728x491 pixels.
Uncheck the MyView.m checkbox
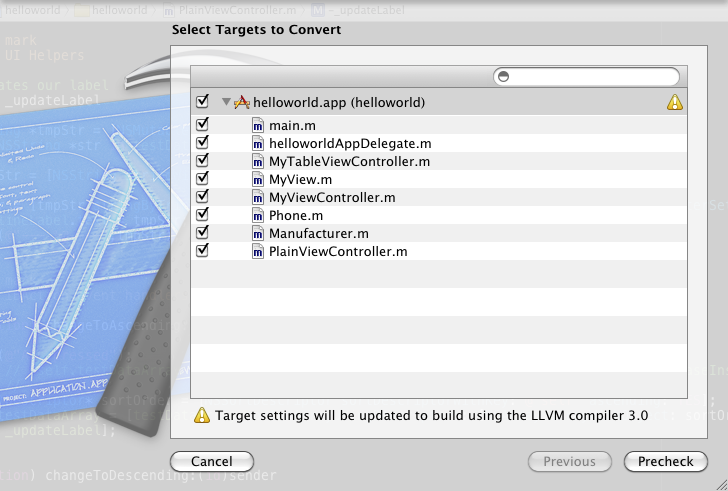[202, 178]
